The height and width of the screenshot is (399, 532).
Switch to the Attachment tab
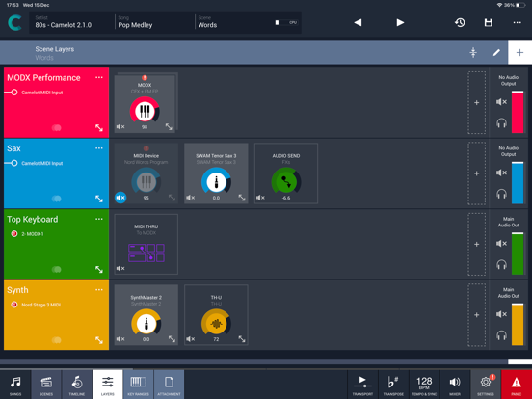tap(169, 385)
